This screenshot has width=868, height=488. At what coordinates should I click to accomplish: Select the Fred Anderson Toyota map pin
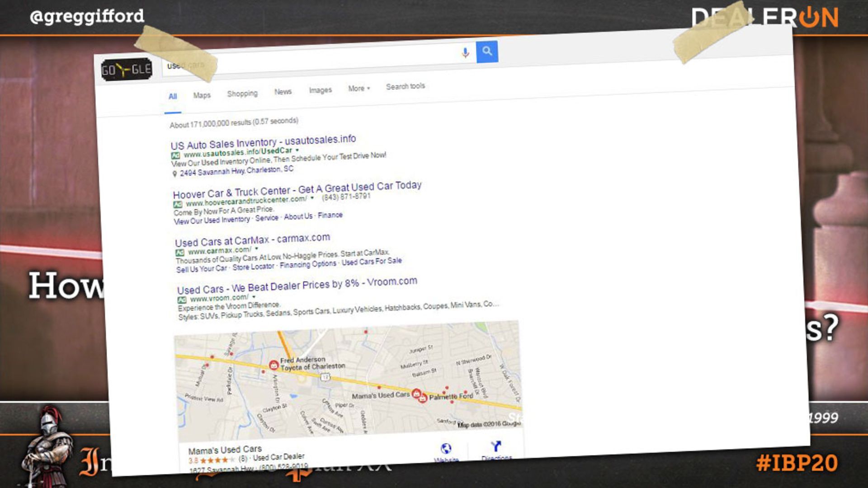tap(274, 365)
